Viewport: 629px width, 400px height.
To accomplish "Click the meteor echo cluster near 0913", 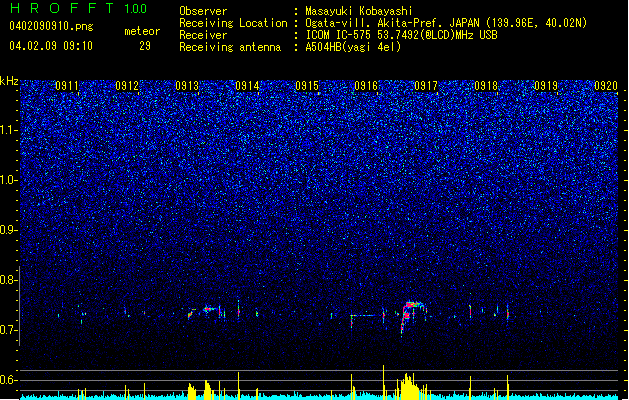I will click(205, 311).
